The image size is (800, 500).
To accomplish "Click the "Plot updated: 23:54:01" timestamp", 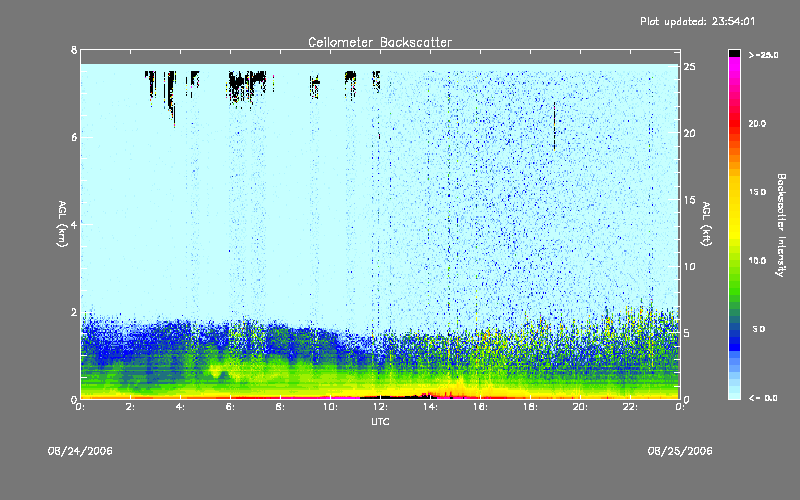I will point(697,21).
